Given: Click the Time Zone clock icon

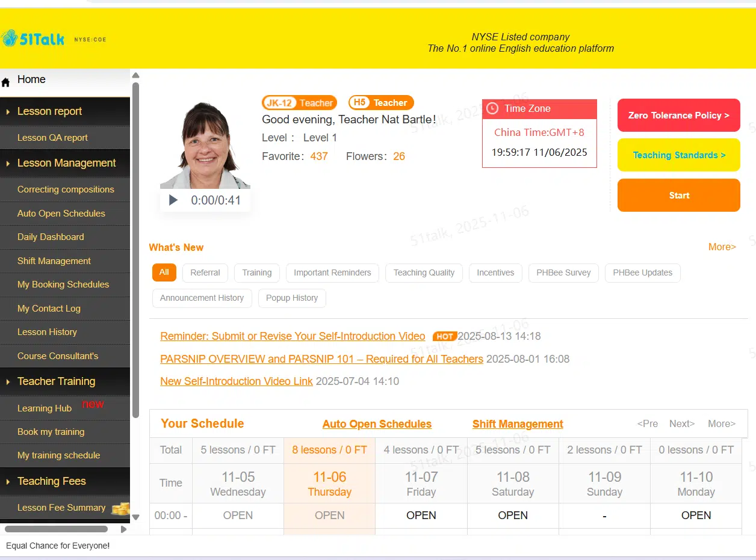Looking at the screenshot, I should click(x=492, y=108).
